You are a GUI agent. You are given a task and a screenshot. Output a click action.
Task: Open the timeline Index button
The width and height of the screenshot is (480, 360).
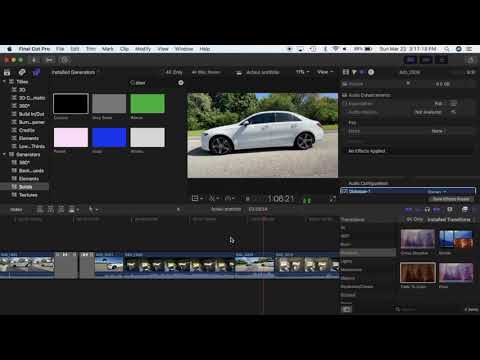16,210
